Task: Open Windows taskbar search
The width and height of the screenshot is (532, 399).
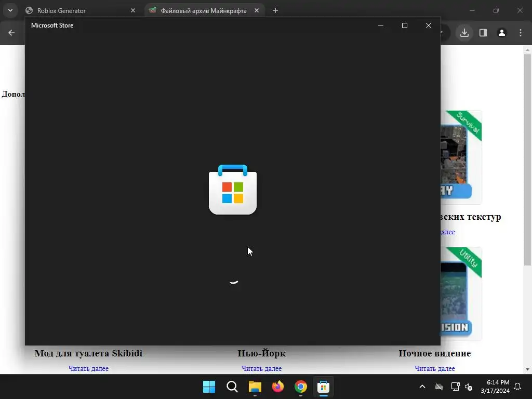Action: pos(232,387)
